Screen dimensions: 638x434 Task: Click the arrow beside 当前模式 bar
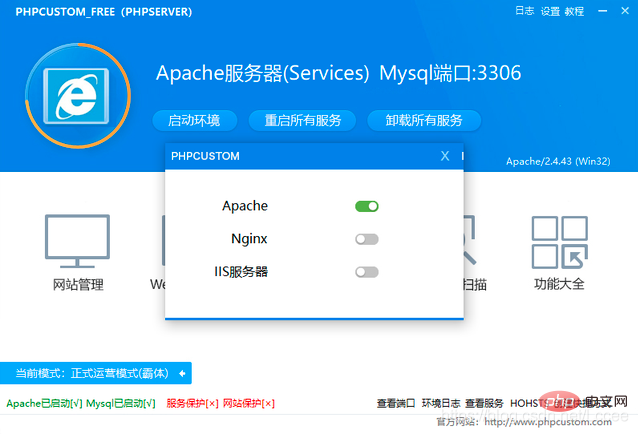pyautogui.click(x=182, y=373)
